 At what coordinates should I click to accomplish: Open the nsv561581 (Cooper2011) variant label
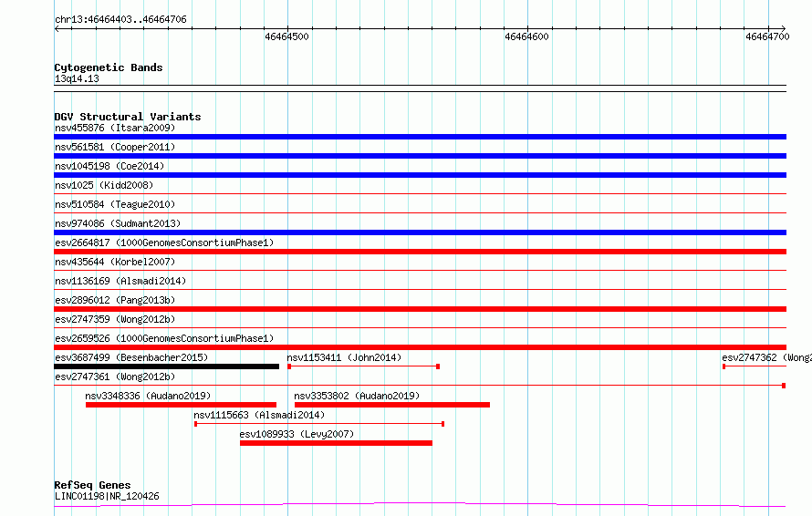[x=115, y=147]
